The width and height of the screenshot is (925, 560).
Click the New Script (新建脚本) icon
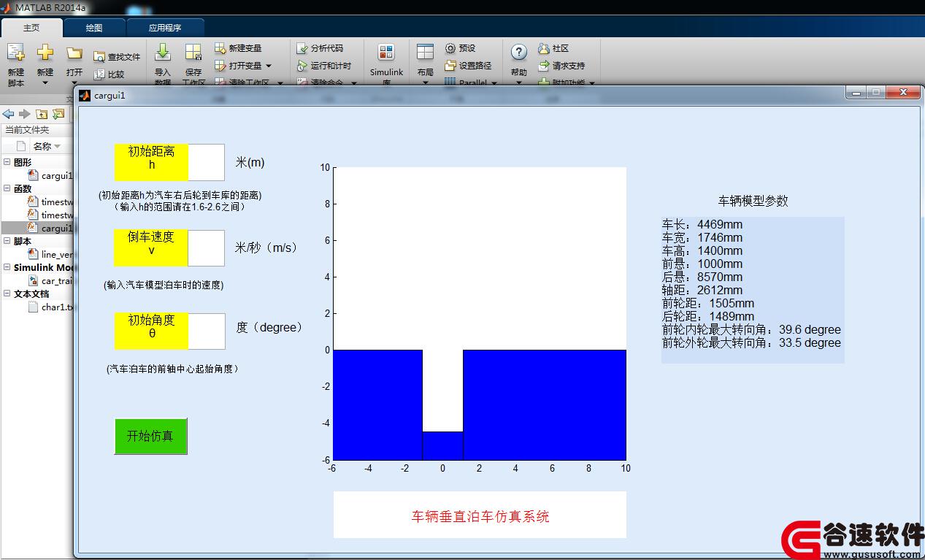pyautogui.click(x=15, y=53)
